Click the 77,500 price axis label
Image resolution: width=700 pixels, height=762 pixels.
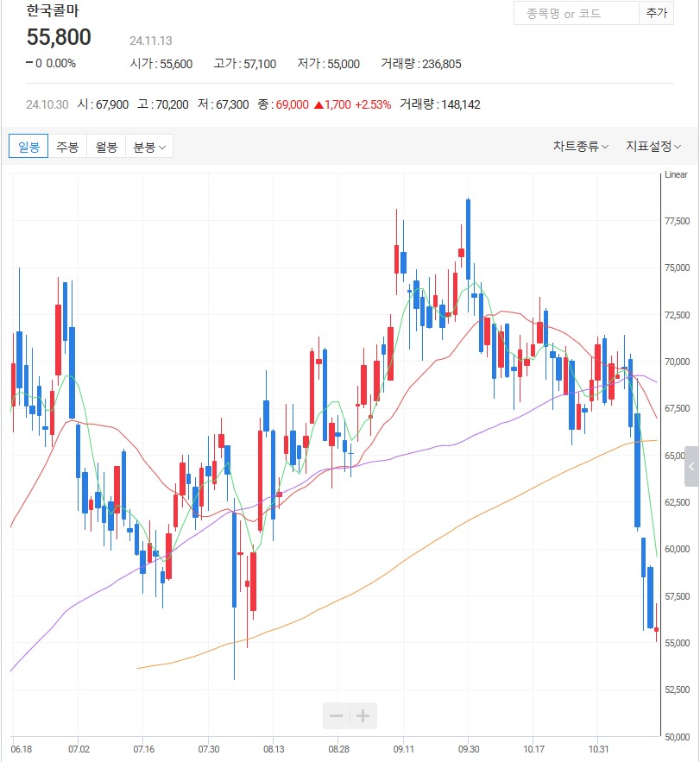click(676, 221)
